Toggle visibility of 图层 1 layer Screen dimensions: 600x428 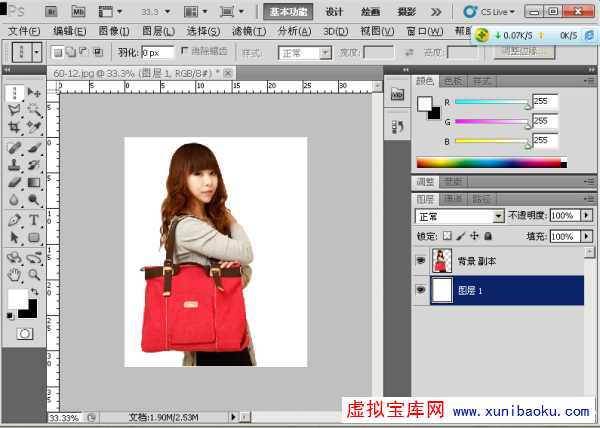point(420,290)
